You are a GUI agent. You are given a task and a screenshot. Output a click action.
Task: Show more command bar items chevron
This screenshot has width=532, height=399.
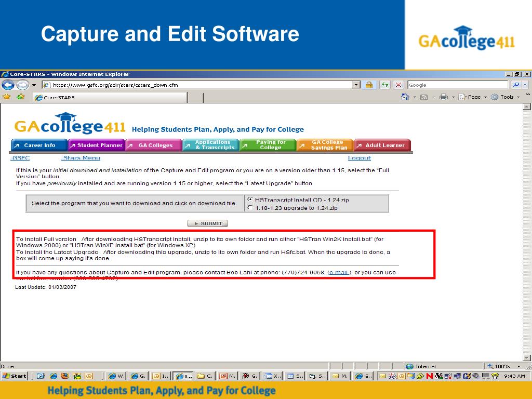coord(528,95)
